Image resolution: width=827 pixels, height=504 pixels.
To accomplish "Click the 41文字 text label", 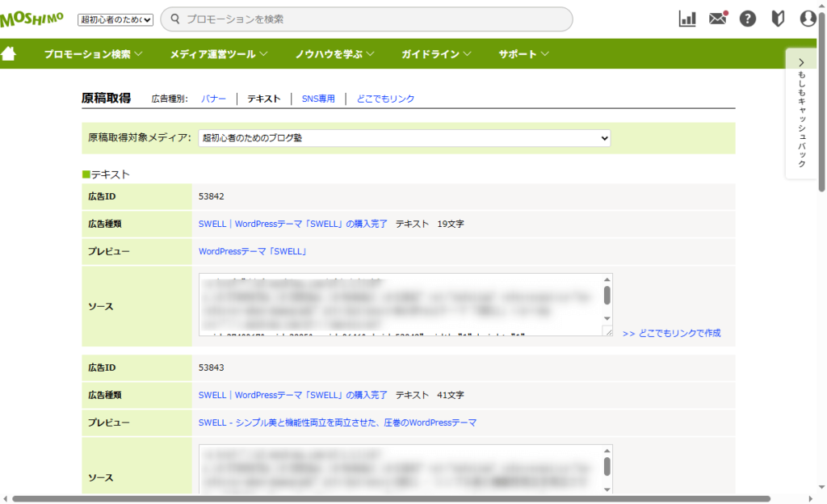I will point(451,395).
